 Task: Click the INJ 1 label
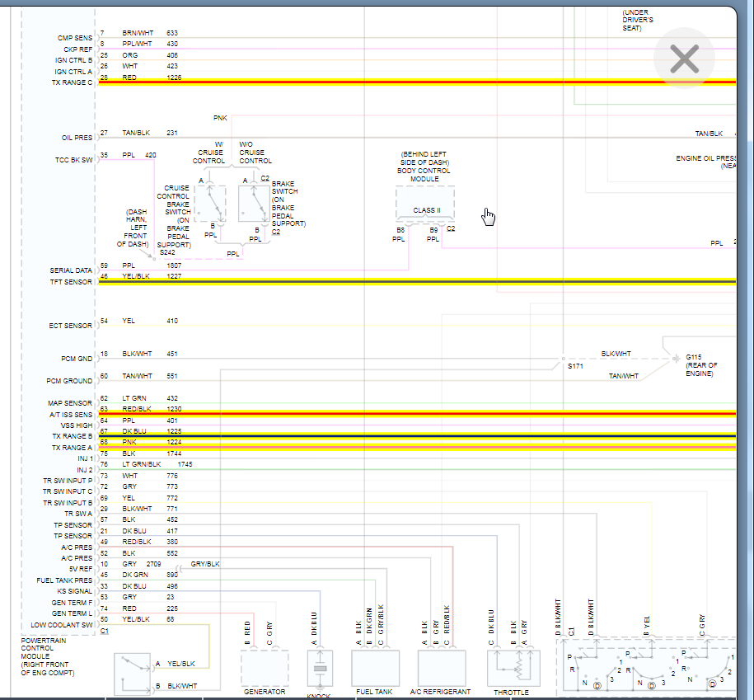(85, 458)
